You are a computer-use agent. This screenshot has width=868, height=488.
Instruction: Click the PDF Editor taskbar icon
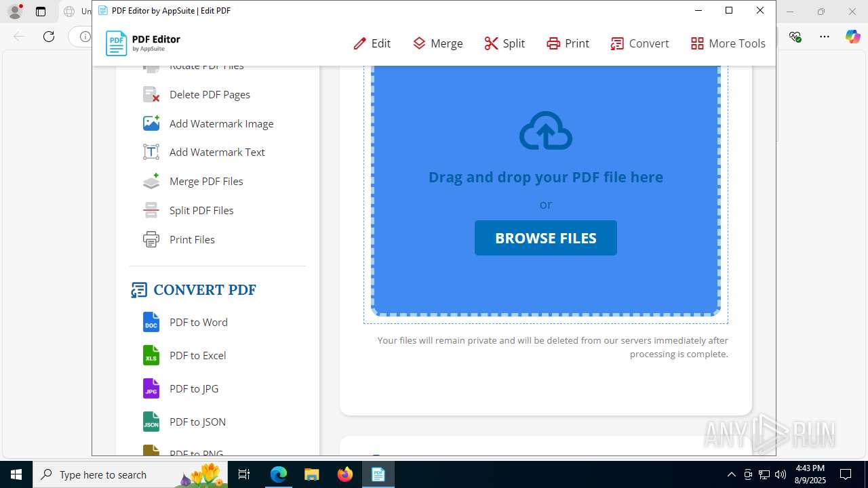click(x=378, y=474)
